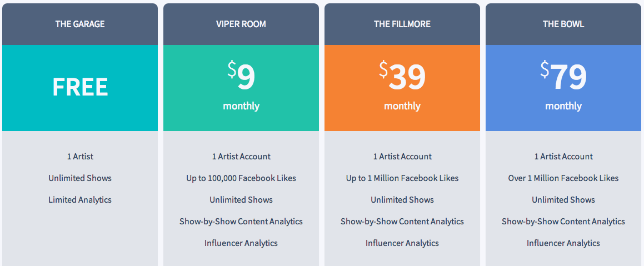Click "1 Artist Account" in The Bowl
Viewport: 644px width, 266px height.
pos(563,157)
